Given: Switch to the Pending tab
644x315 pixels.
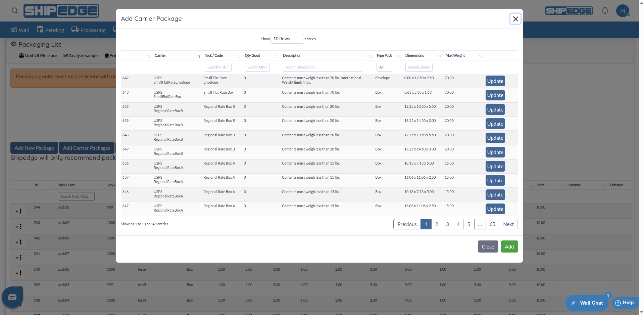Looking at the screenshot, I should [50, 30].
